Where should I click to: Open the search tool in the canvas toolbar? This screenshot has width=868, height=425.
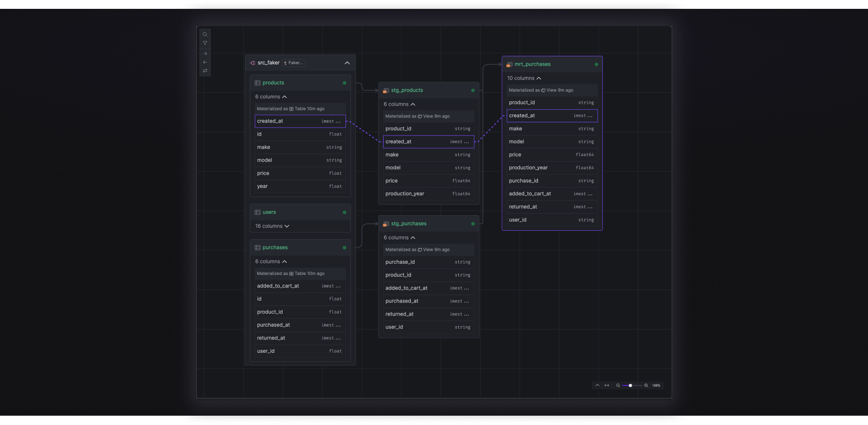click(205, 34)
